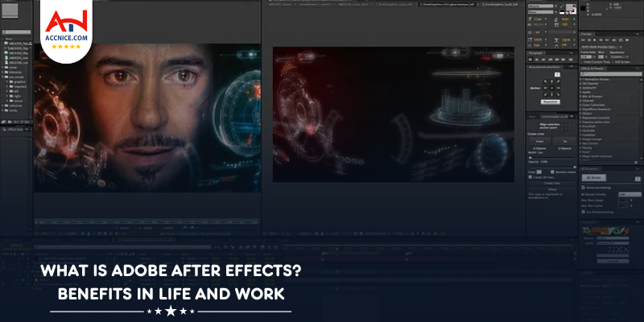Select the graphics folder in Project panel
The image size is (644, 322).
[15, 82]
